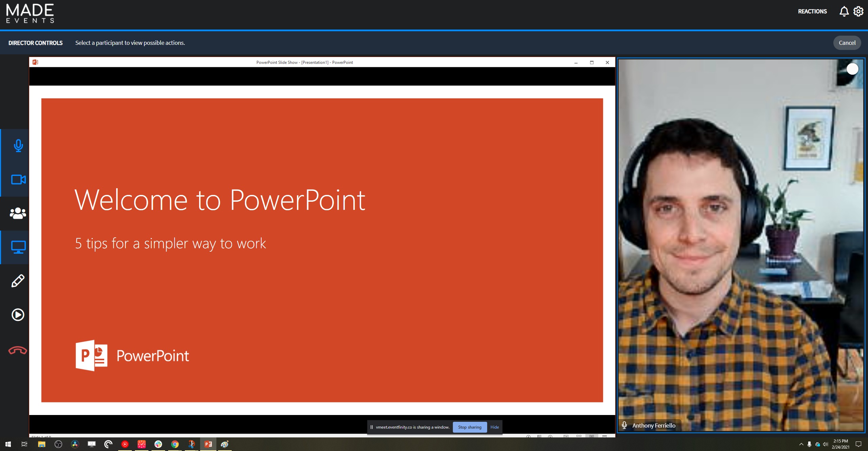Open File Explorer from taskbar

pyautogui.click(x=41, y=444)
